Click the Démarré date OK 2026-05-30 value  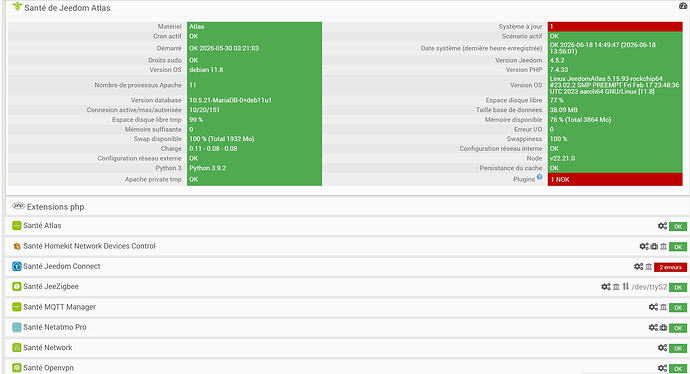(224, 48)
